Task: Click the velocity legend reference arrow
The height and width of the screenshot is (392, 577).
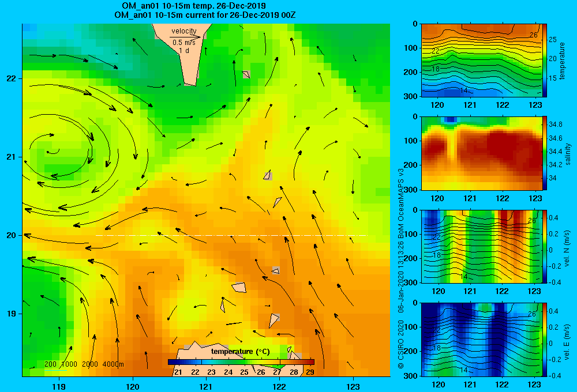Action: pyautogui.click(x=185, y=37)
